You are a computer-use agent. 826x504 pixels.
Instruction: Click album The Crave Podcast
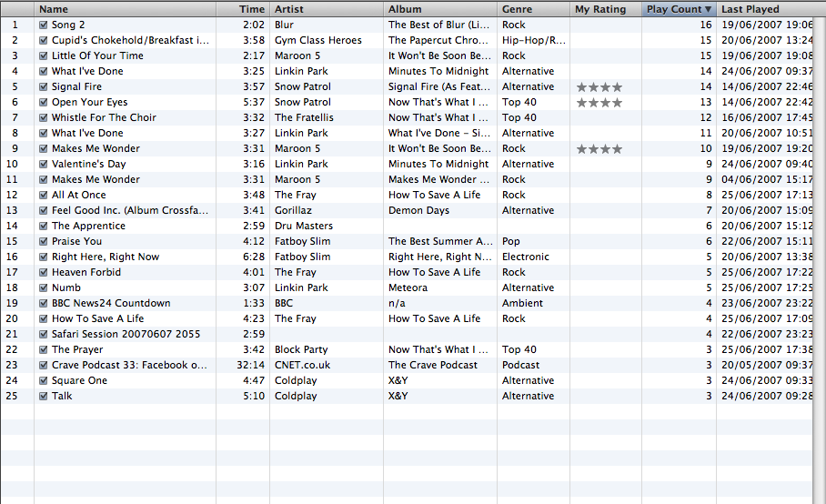click(x=432, y=365)
